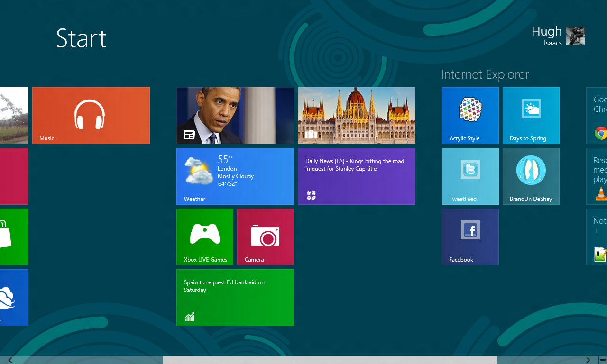Click the 55° temperature reading
The image size is (607, 364).
click(225, 159)
